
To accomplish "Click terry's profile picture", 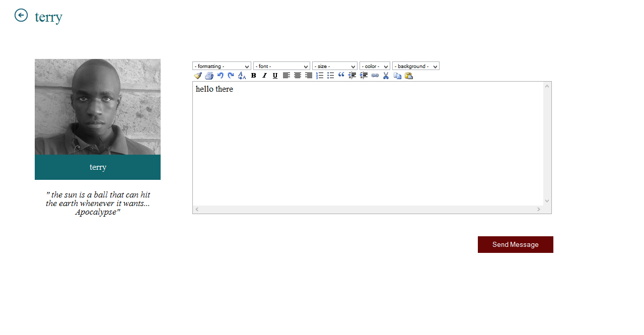I will pyautogui.click(x=97, y=106).
